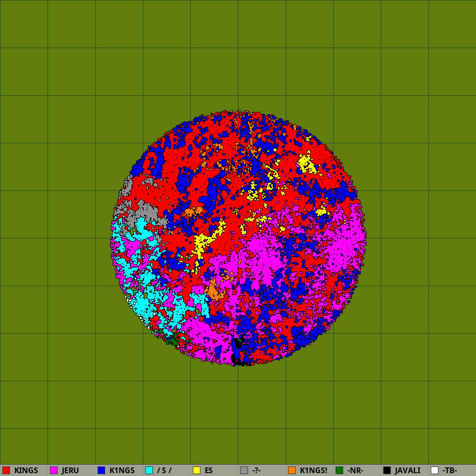The width and height of the screenshot is (476, 476).
Task: Select the JAVALI legend label
Action: click(408, 471)
